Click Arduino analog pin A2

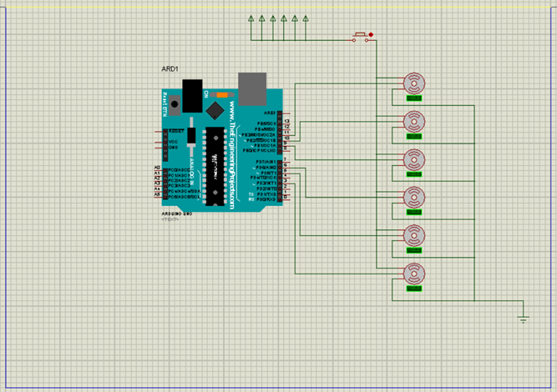[x=160, y=180]
